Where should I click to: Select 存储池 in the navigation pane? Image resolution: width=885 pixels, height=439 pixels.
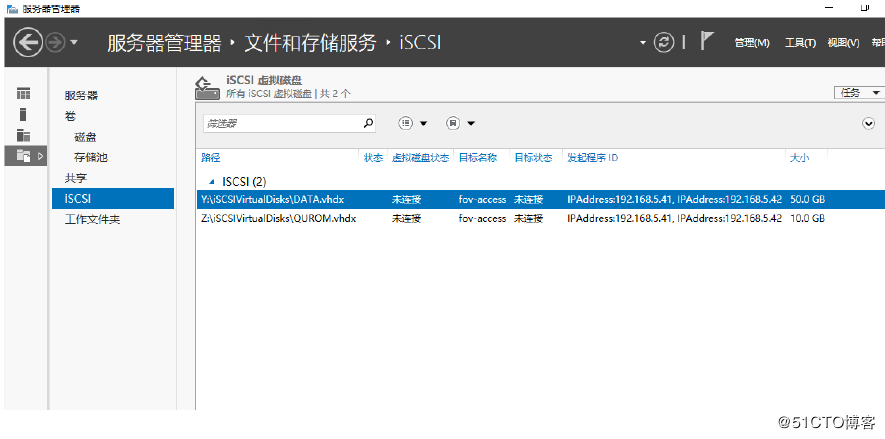pyautogui.click(x=90, y=157)
